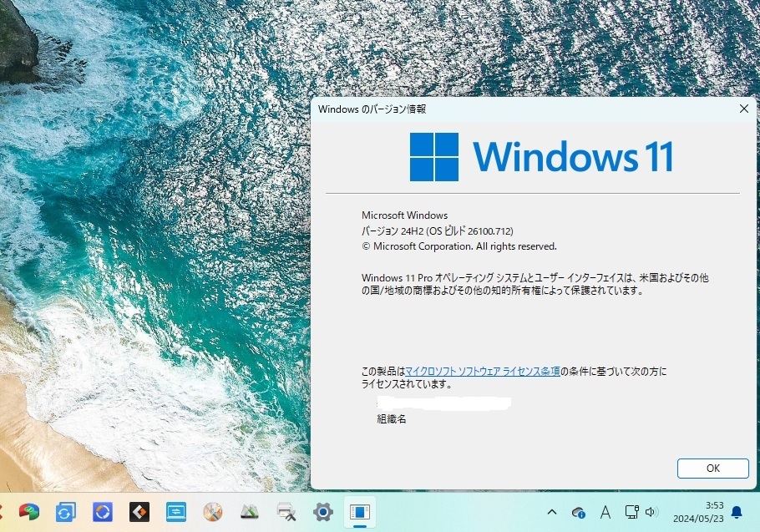Toggle the IME input mode A indicator
760x532 pixels.
605,512
